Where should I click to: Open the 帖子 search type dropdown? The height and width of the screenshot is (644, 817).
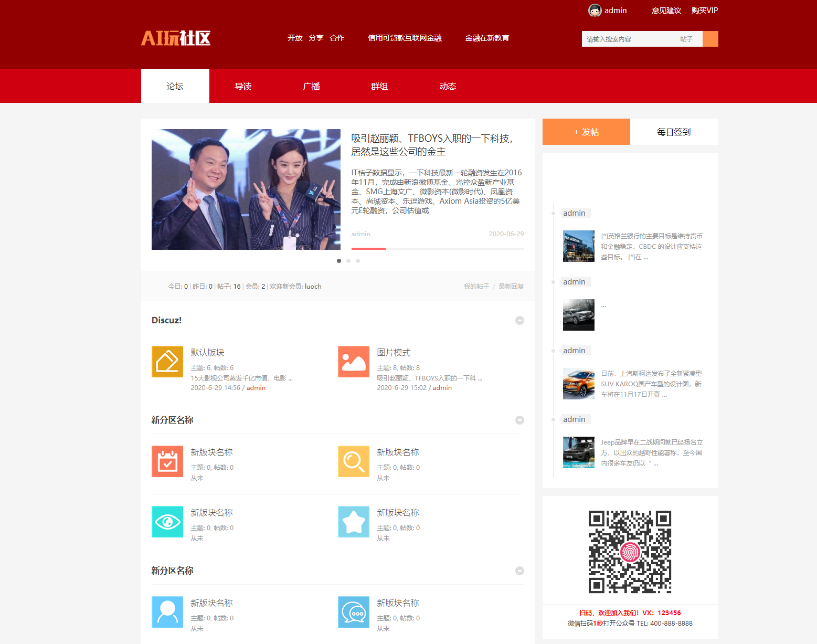[x=686, y=39]
